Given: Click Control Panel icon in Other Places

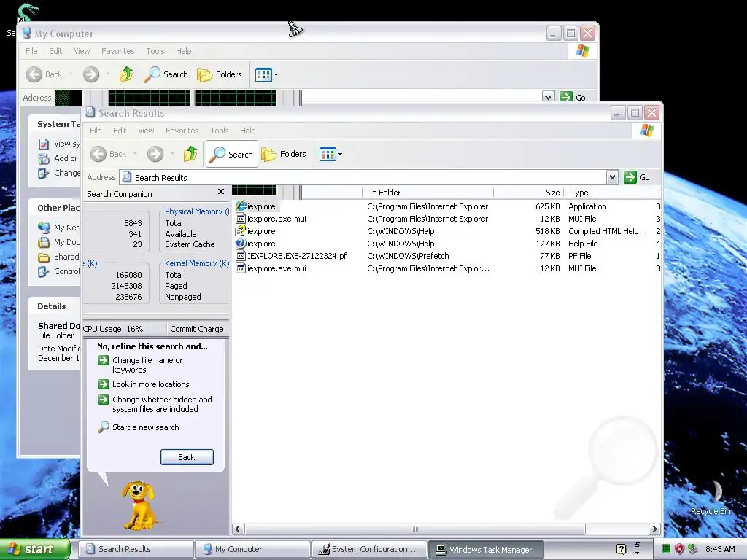Looking at the screenshot, I should 44,271.
